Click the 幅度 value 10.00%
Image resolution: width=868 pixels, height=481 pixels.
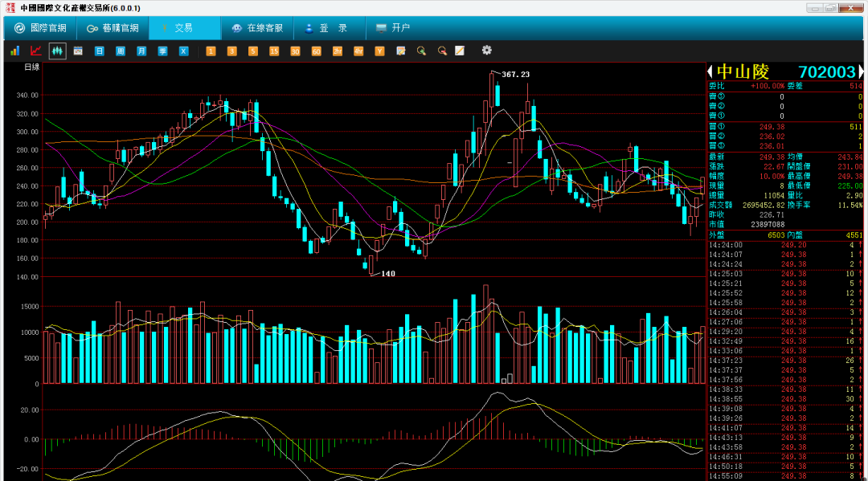(772, 176)
